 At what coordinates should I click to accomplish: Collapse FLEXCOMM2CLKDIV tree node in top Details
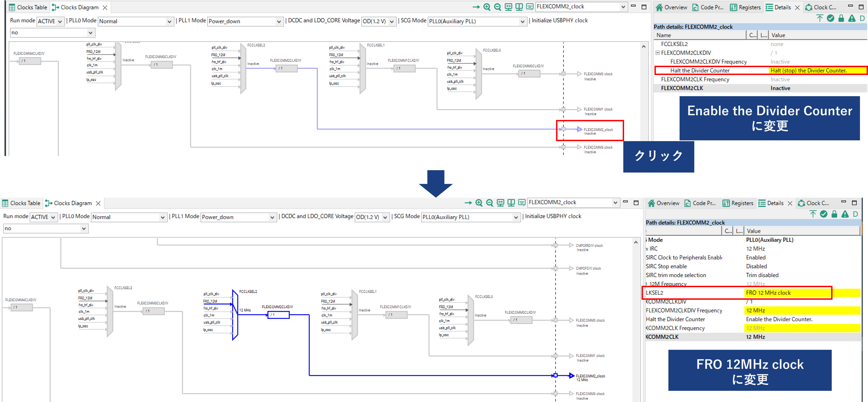[657, 53]
